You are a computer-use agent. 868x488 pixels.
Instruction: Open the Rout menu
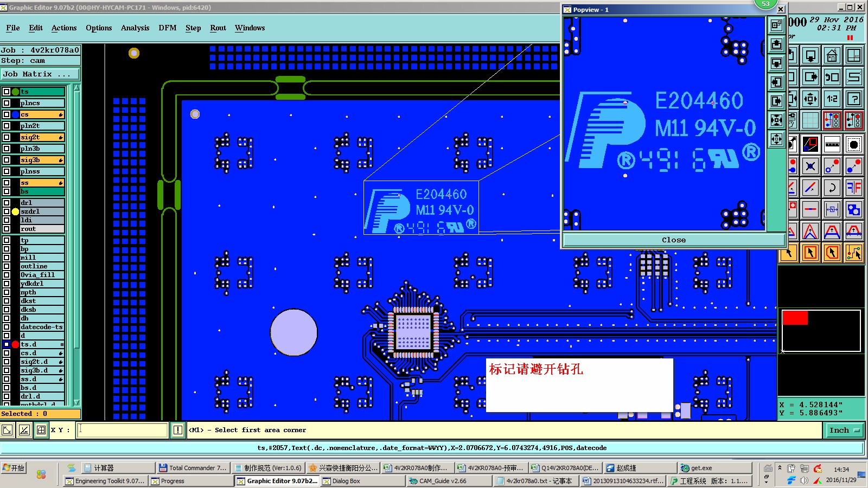218,28
